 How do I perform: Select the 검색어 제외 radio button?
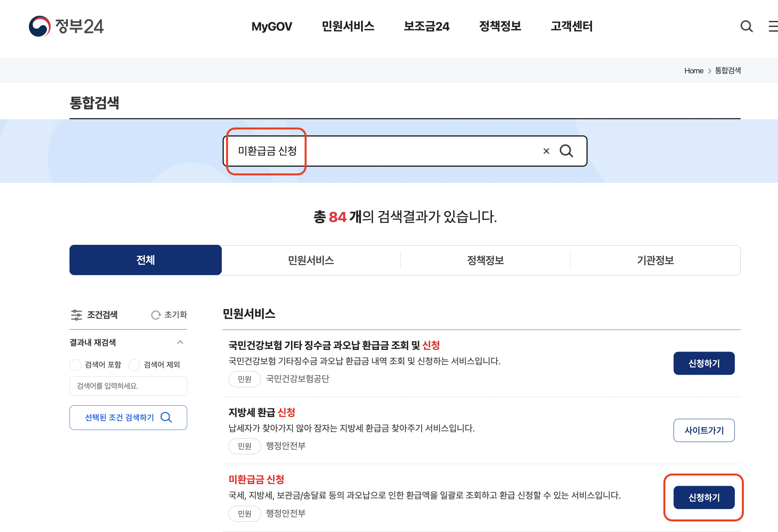click(x=134, y=364)
